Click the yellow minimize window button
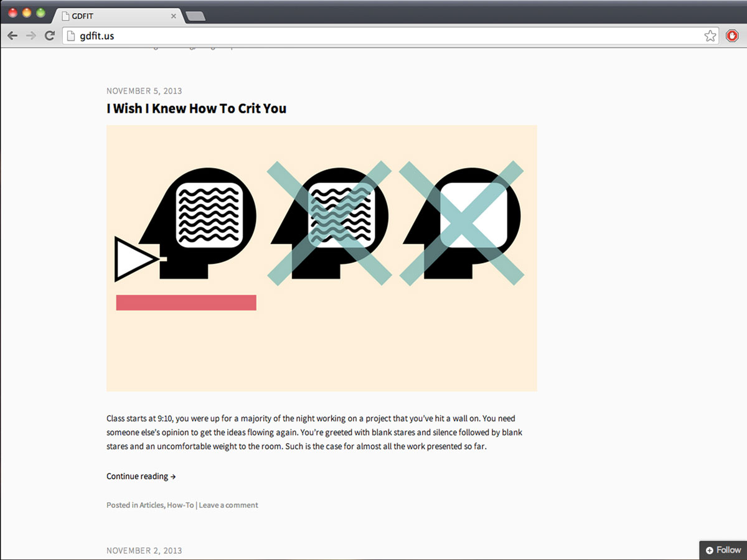The image size is (747, 560). pos(27,13)
